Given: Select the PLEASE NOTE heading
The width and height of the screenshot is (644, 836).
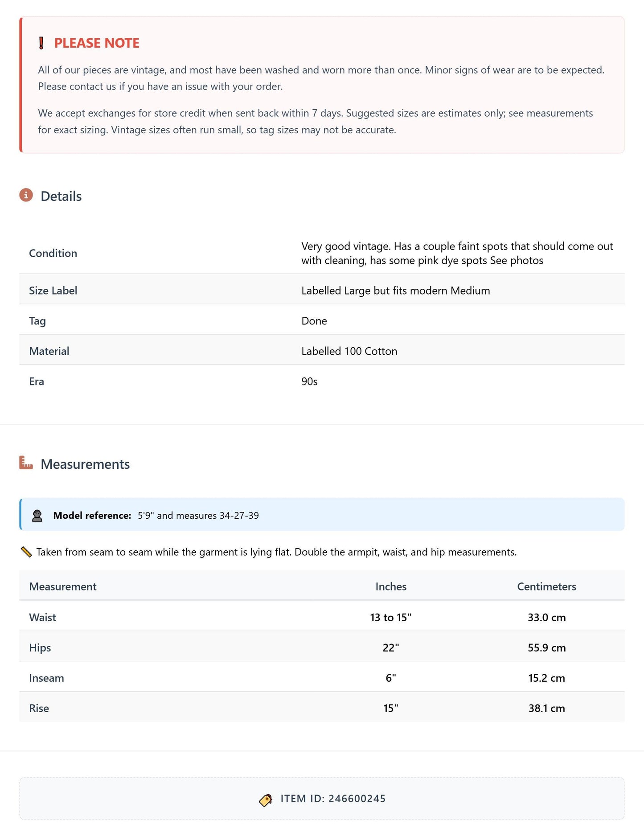Looking at the screenshot, I should (97, 43).
